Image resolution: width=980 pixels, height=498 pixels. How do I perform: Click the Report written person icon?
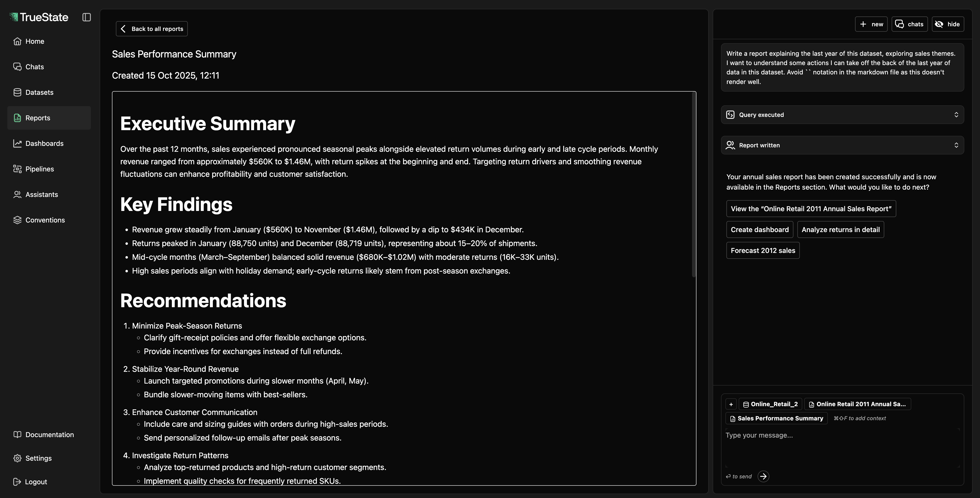click(730, 145)
